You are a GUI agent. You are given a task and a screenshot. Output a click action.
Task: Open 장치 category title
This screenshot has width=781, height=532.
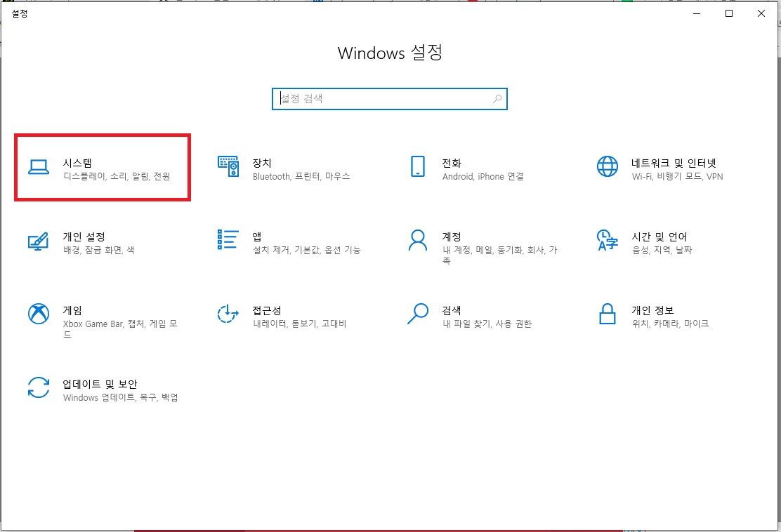click(x=262, y=163)
